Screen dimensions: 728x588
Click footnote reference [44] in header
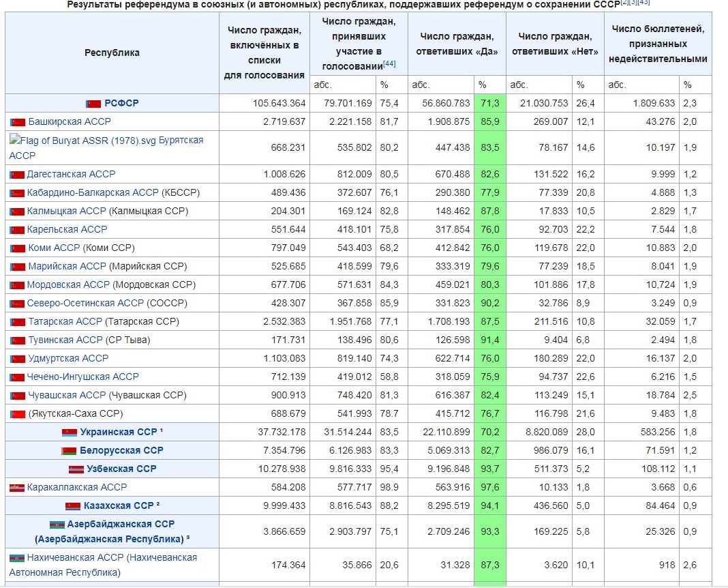coord(389,64)
